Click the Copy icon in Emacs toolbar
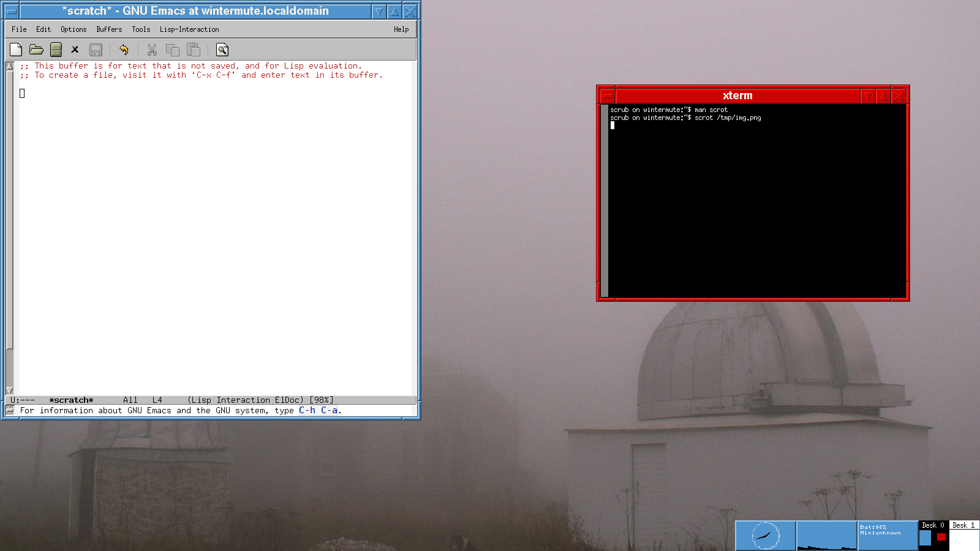Image resolution: width=980 pixels, height=551 pixels. [x=173, y=50]
